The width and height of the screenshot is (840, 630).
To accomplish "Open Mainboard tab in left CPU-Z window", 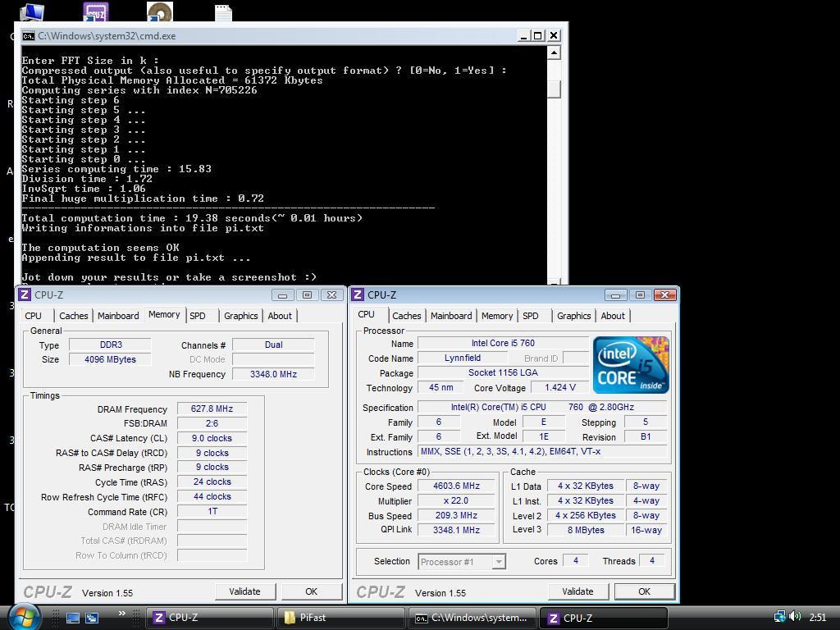I will [x=118, y=316].
